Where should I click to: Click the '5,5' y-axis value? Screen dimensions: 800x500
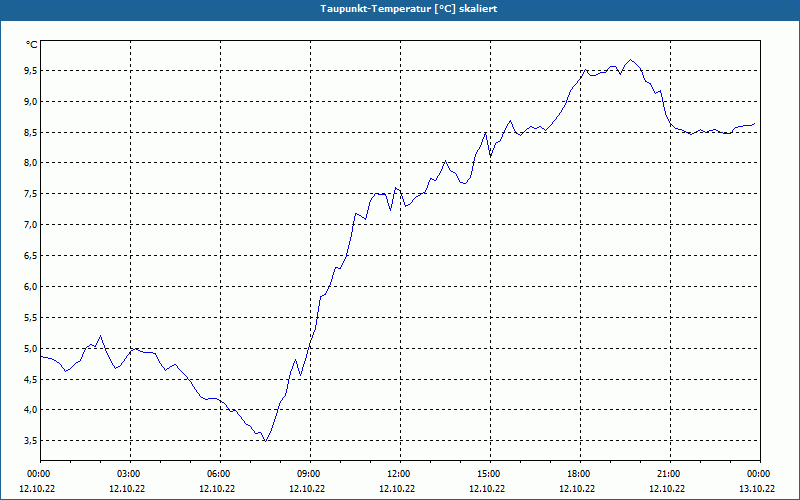(x=31, y=317)
